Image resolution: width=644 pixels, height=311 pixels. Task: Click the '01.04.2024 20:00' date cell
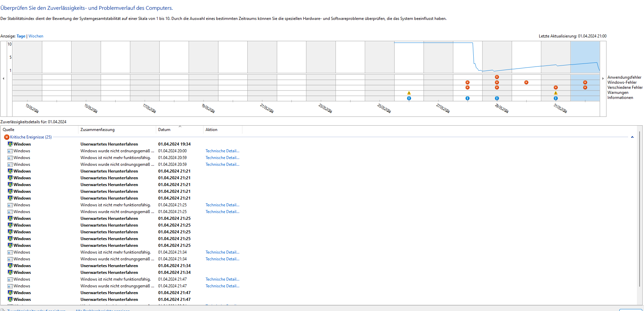(x=172, y=151)
